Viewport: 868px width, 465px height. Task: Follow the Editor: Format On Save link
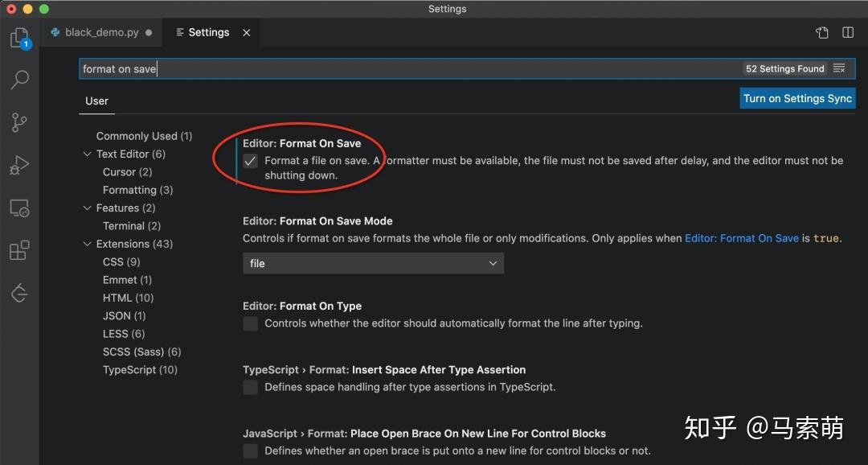click(x=741, y=238)
